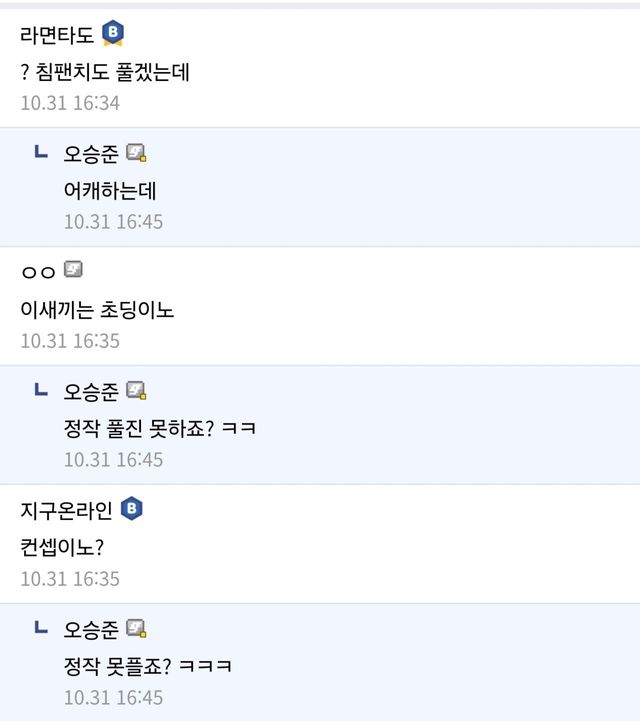640x721 pixels.
Task: Select the reply "정작 풀진 못하죠? ㅋㅋ"
Action: [x=160, y=429]
